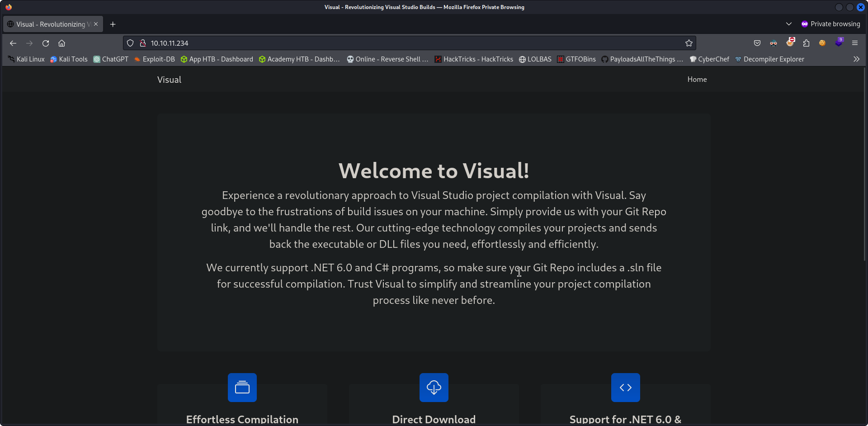Viewport: 868px width, 426px height.
Task: Open the App HTB - Dashboard bookmark
Action: pos(217,59)
